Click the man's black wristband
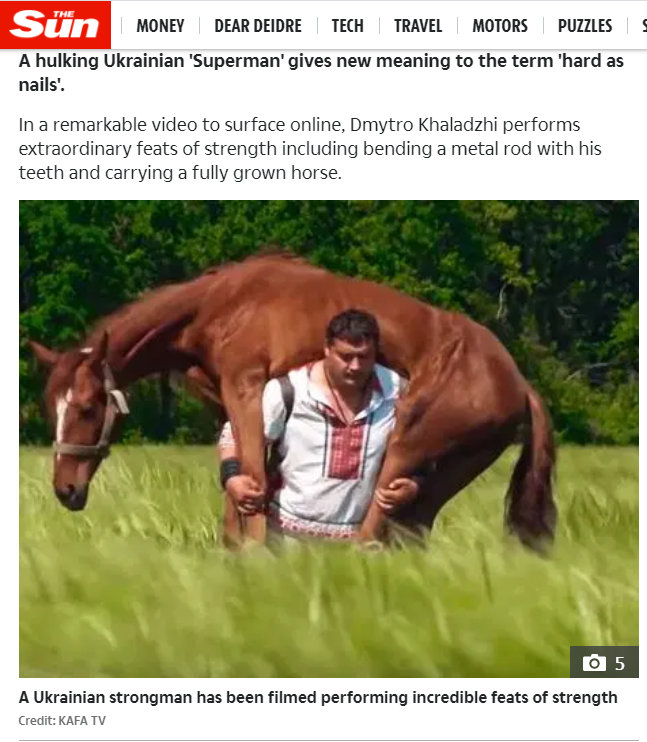This screenshot has height=742, width=647. (230, 471)
